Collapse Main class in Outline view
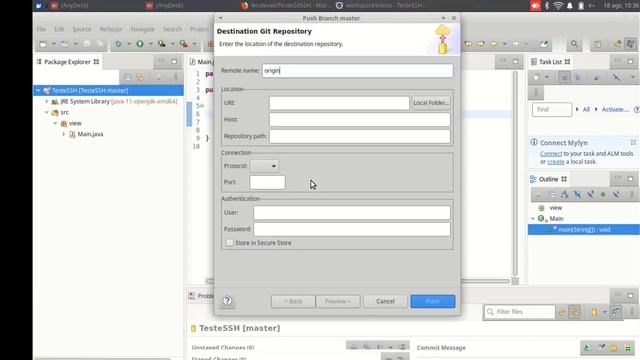640x360 pixels. [533, 219]
